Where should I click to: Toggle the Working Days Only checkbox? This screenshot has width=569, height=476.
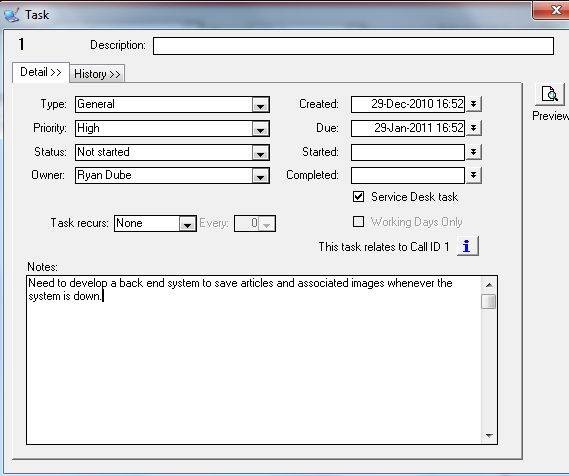[359, 222]
